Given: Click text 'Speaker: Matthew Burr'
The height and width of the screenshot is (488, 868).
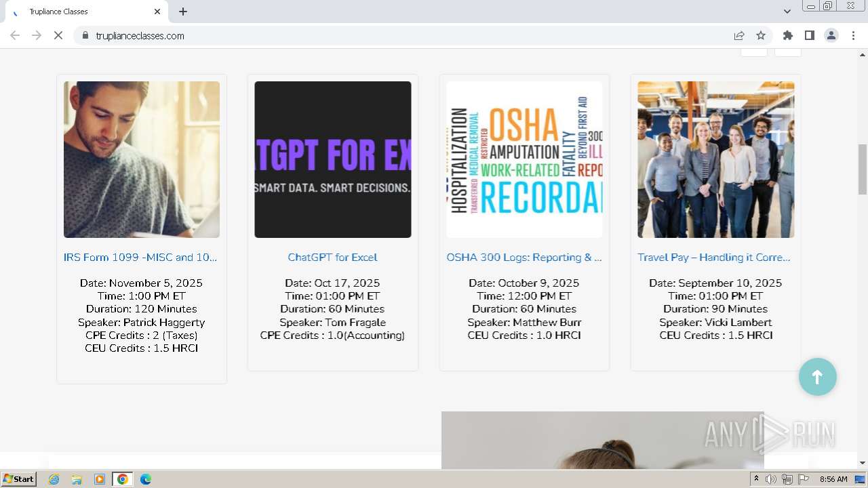Looking at the screenshot, I should 524,323.
